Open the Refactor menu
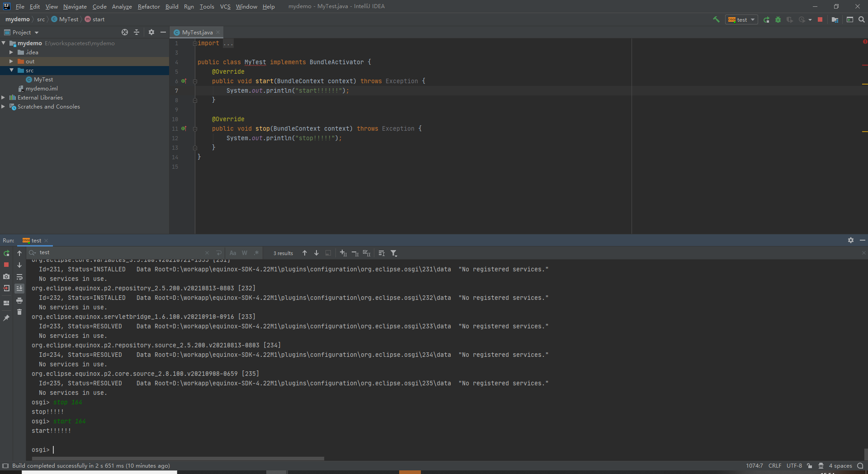The height and width of the screenshot is (474, 868). pyautogui.click(x=149, y=6)
